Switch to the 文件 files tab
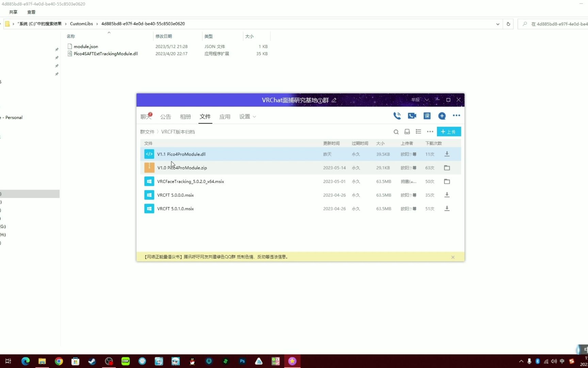This screenshot has width=588, height=368. (x=205, y=117)
